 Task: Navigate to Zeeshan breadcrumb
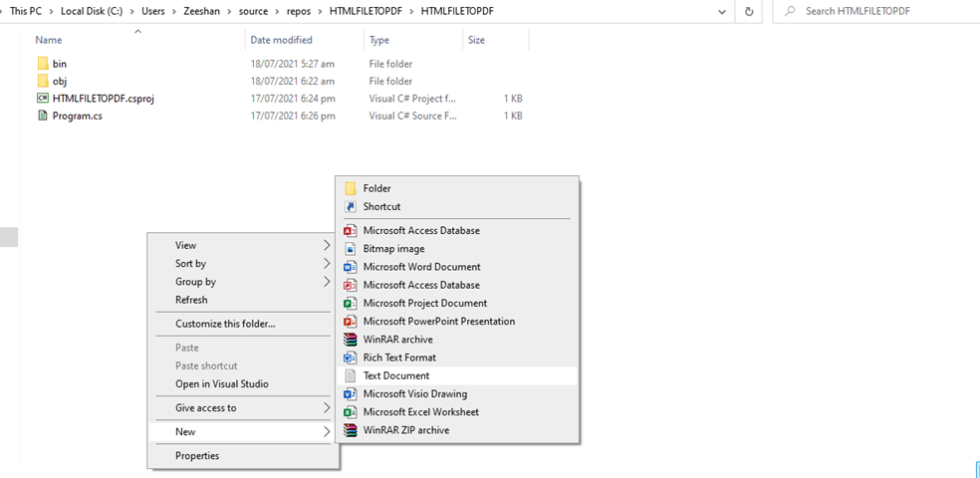tap(203, 11)
